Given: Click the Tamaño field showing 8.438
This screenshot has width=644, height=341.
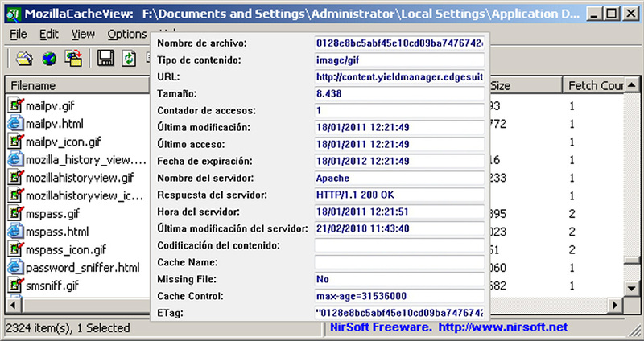Looking at the screenshot, I should click(x=399, y=93).
